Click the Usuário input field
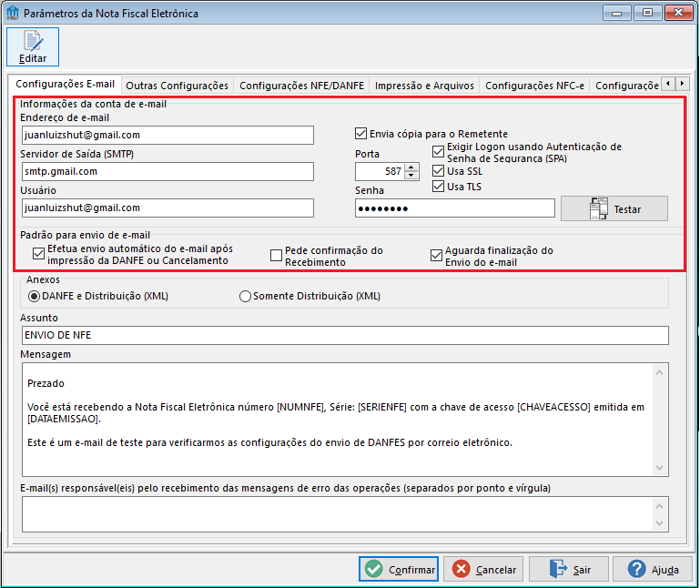The height and width of the screenshot is (588, 700). [x=167, y=208]
